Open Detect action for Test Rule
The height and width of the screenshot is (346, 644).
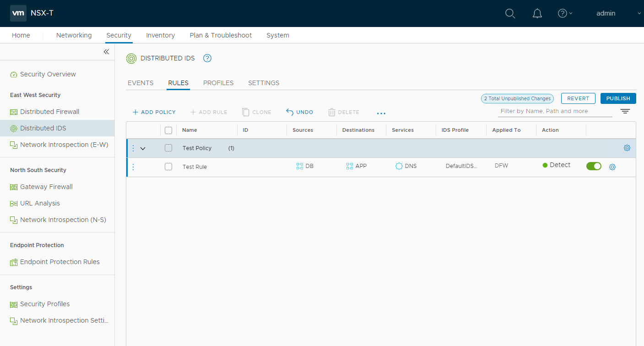(557, 165)
